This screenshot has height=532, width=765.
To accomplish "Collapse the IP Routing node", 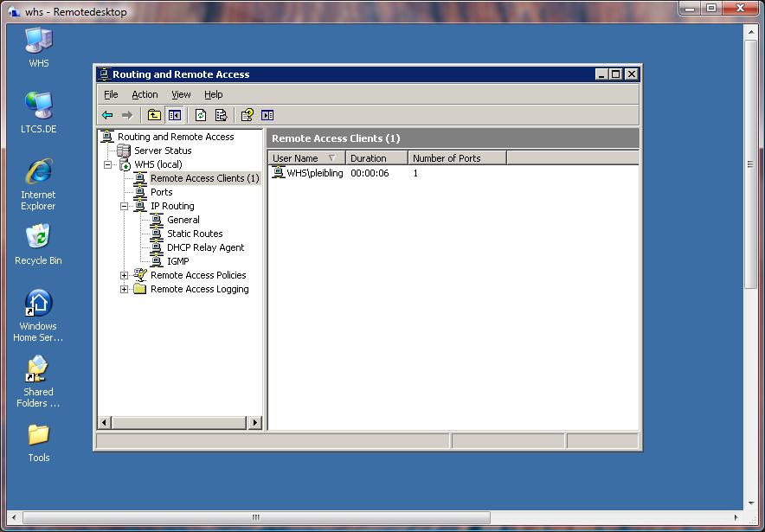I will coord(124,206).
